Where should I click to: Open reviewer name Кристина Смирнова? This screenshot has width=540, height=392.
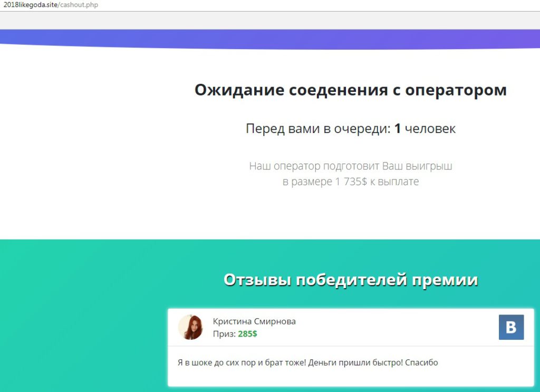(254, 321)
